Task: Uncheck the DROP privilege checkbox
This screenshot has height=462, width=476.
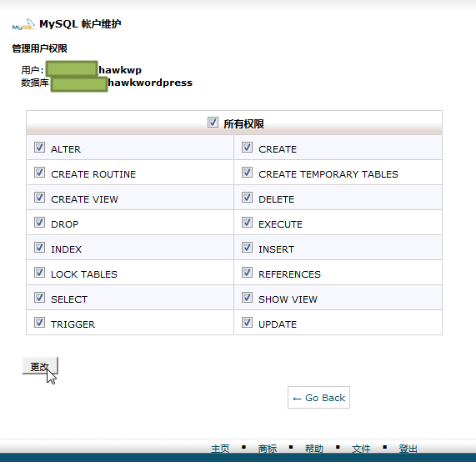Action: 39,223
